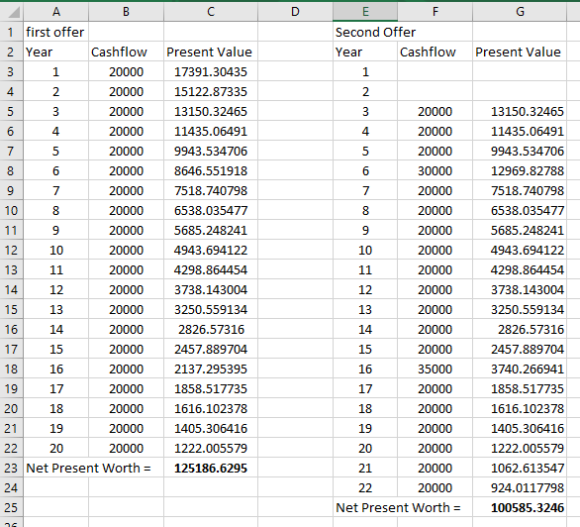Select column A header

(x=56, y=12)
